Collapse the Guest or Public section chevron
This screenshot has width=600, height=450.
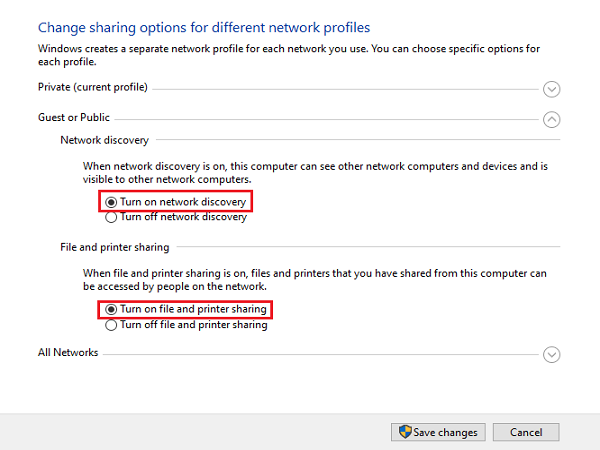(551, 119)
